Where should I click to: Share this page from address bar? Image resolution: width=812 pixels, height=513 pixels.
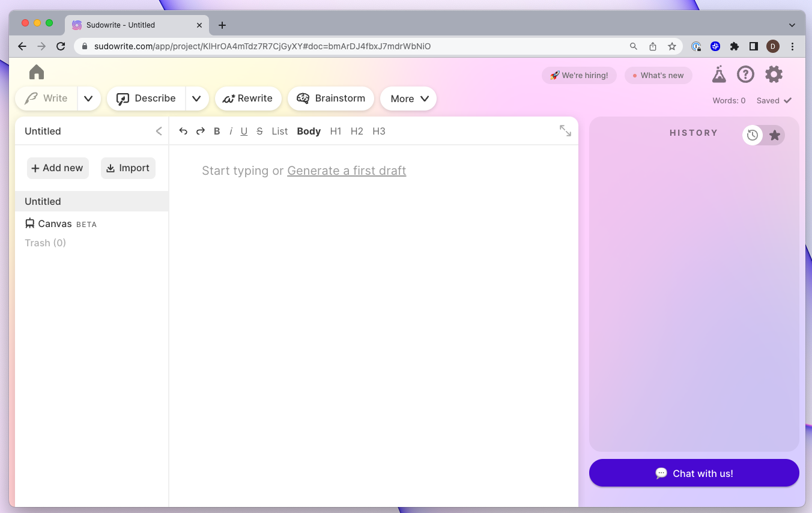tap(653, 46)
